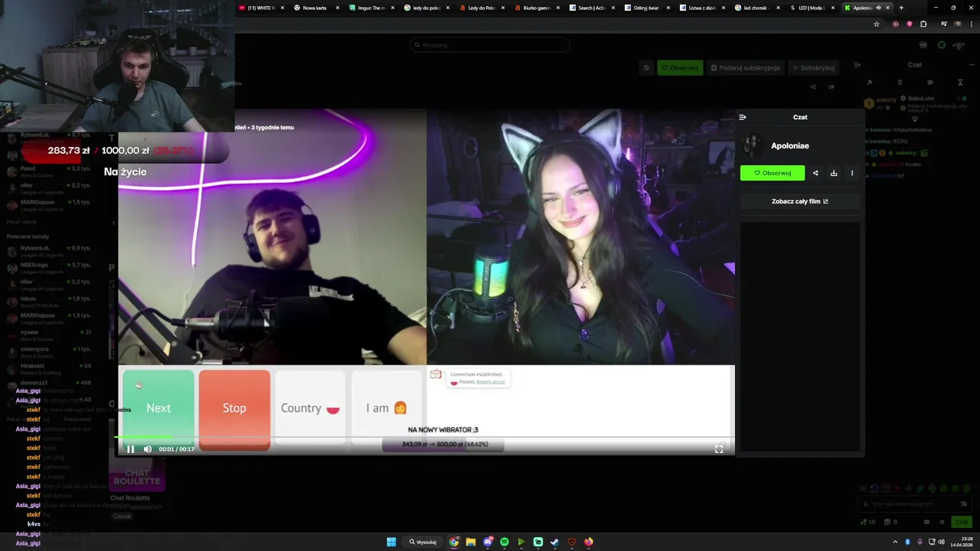Open the clock and date flyout
This screenshot has width=980, height=551.
coord(962,542)
